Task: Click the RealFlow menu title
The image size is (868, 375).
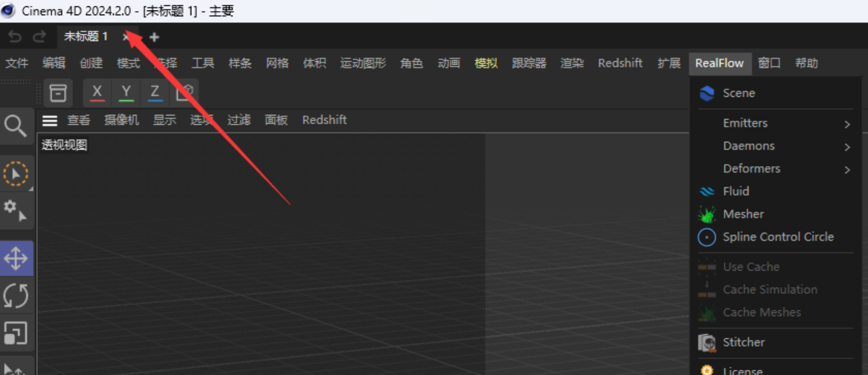Action: pyautogui.click(x=719, y=63)
